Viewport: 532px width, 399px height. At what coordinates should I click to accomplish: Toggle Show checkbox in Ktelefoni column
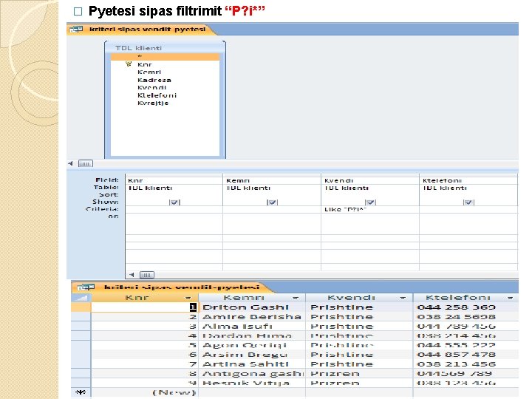click(468, 202)
